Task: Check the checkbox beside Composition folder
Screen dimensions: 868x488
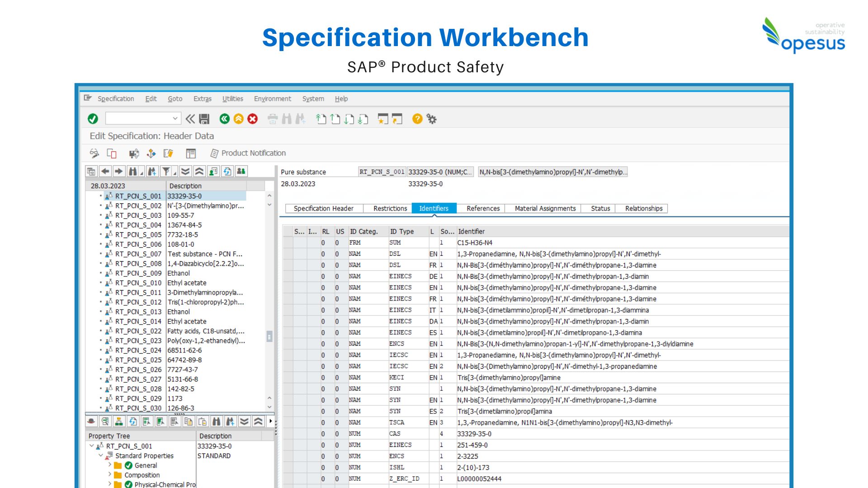Action: tap(118, 475)
